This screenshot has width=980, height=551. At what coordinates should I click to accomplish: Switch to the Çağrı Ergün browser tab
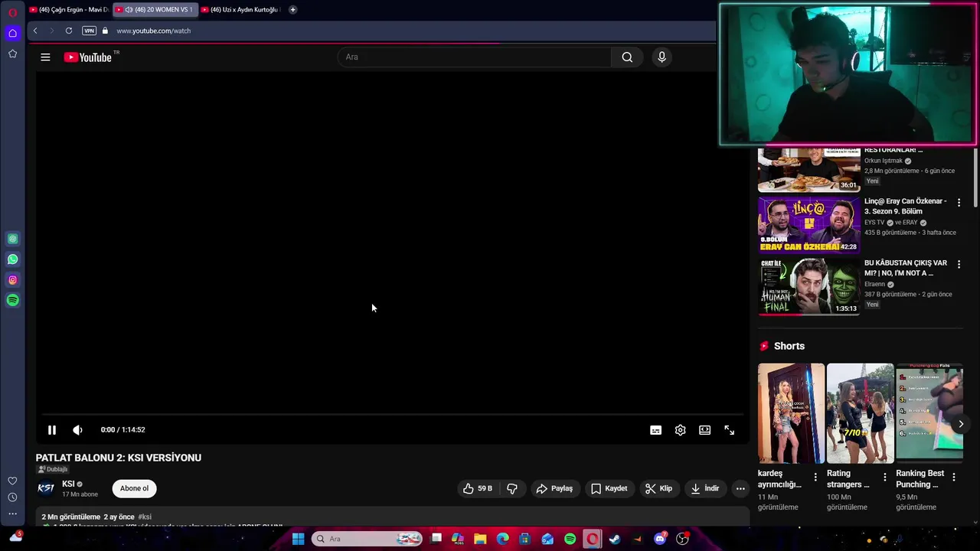point(69,10)
